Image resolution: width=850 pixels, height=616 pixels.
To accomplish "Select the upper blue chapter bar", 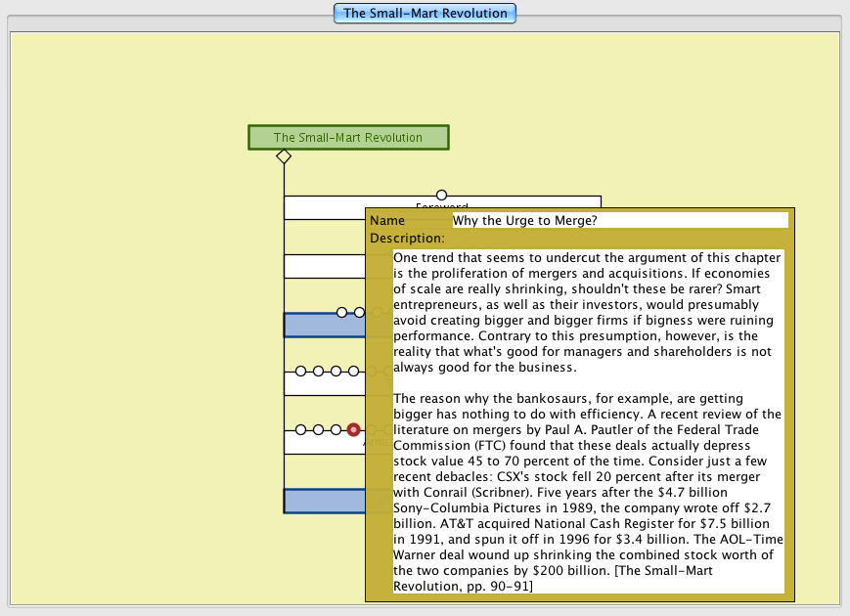I will pyautogui.click(x=324, y=326).
